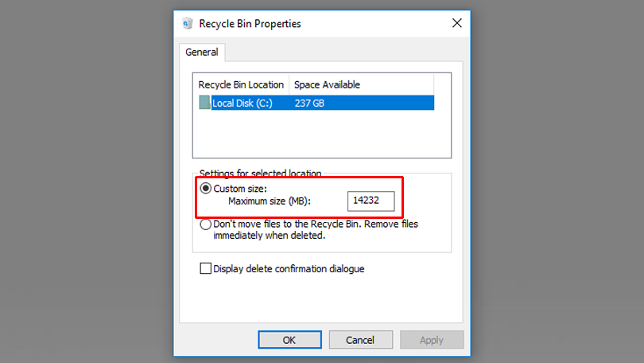Click the blank header area right of Space Available
Image resolution: width=644 pixels, height=363 pixels.
point(402,84)
